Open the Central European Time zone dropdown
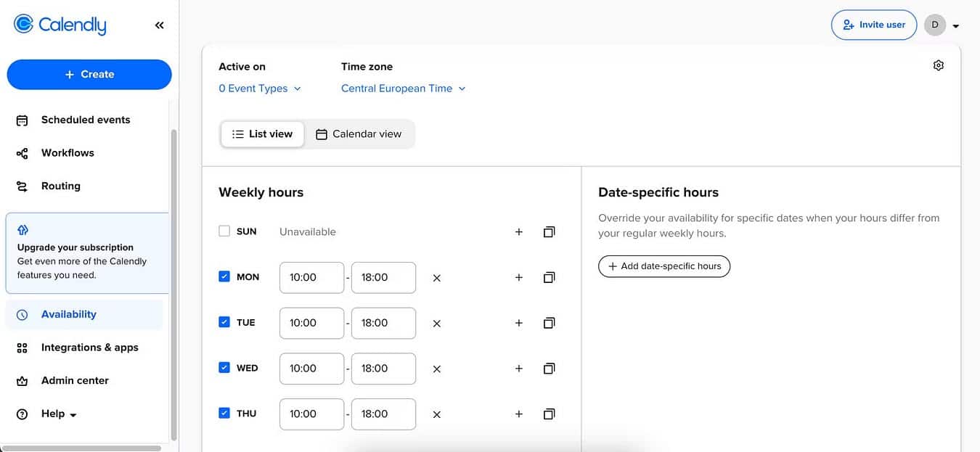 pyautogui.click(x=403, y=89)
